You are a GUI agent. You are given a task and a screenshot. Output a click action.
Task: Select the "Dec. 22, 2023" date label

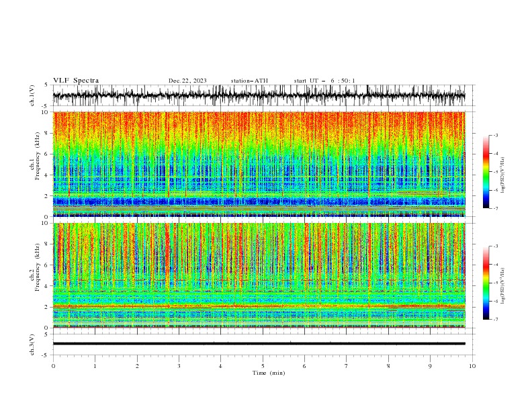187,81
